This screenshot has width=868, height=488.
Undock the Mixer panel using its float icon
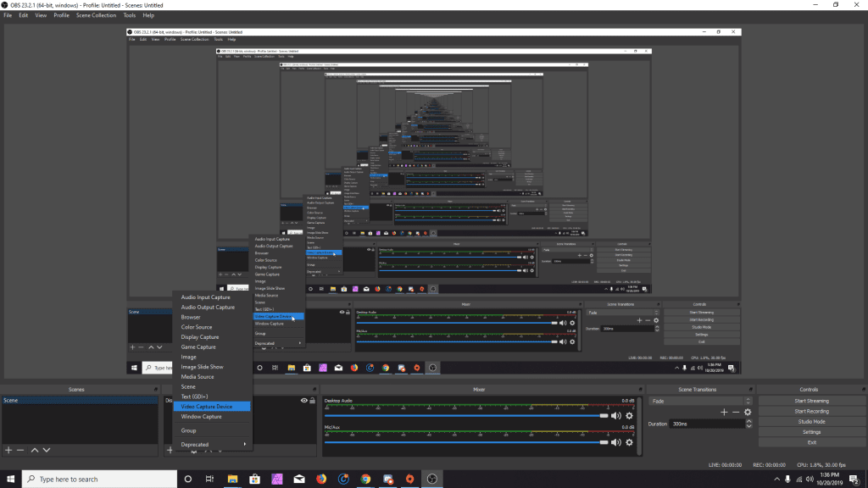[641, 390]
